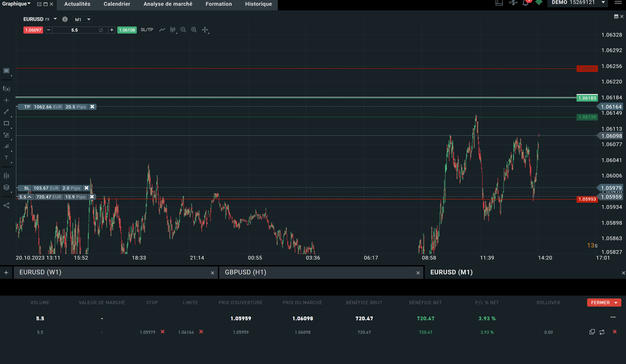Remove the SL order label
Viewport: 626px width, 364px height.
point(86,188)
